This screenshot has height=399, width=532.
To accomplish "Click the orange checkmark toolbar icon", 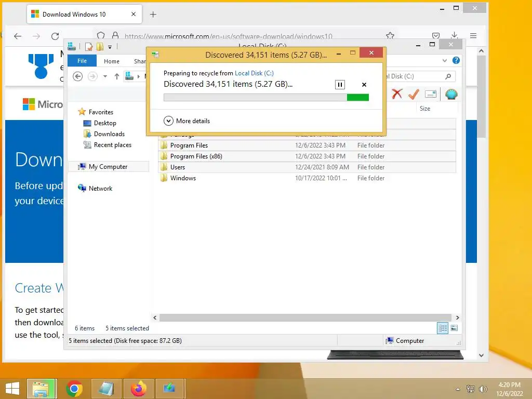I will coord(414,94).
